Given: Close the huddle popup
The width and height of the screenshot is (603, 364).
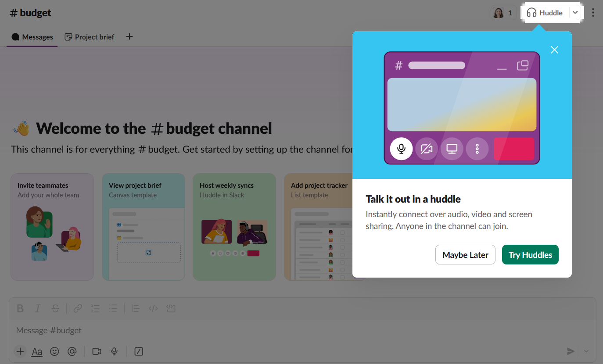Looking at the screenshot, I should pyautogui.click(x=554, y=50).
